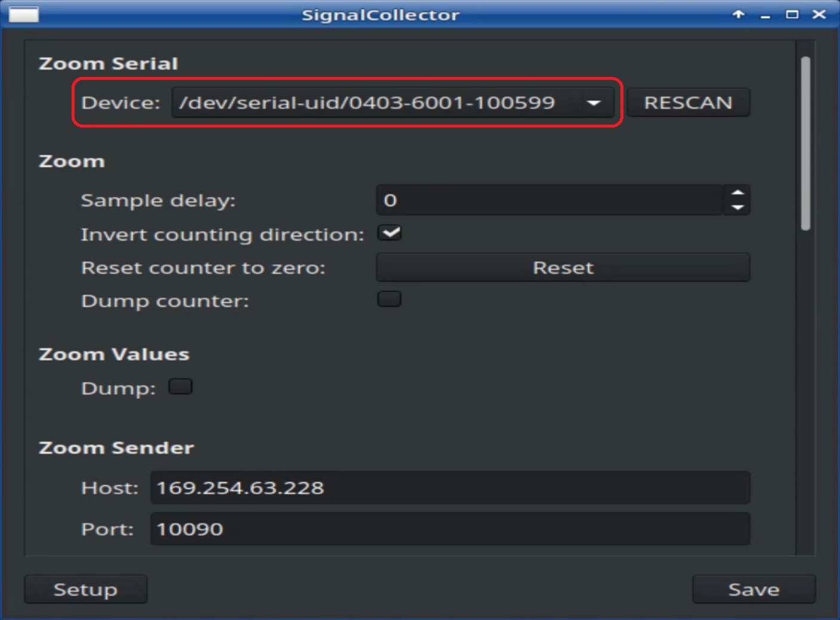Click the SignalCollector application icon
Image resolution: width=840 pixels, height=620 pixels.
(26, 14)
